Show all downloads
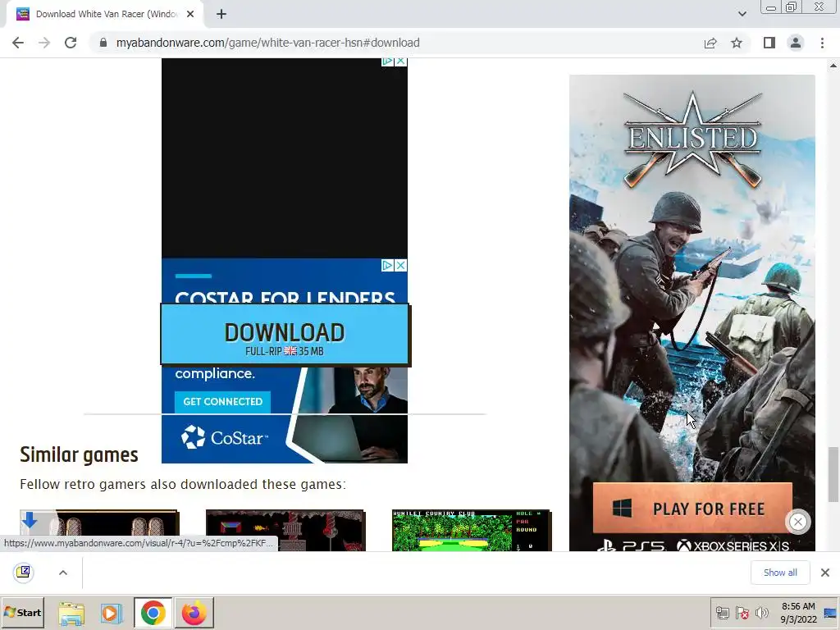Screen dimensions: 840x630 point(780,573)
